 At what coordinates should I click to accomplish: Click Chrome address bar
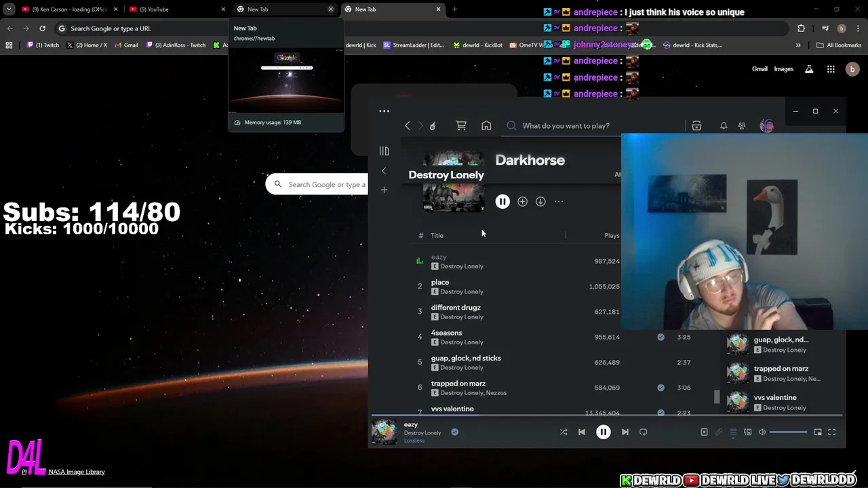pos(420,28)
